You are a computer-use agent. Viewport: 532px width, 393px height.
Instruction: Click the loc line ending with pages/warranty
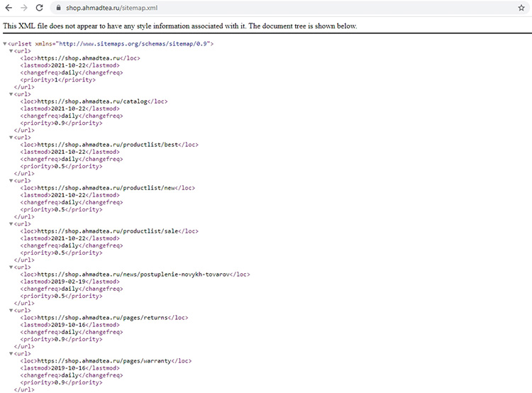point(106,361)
